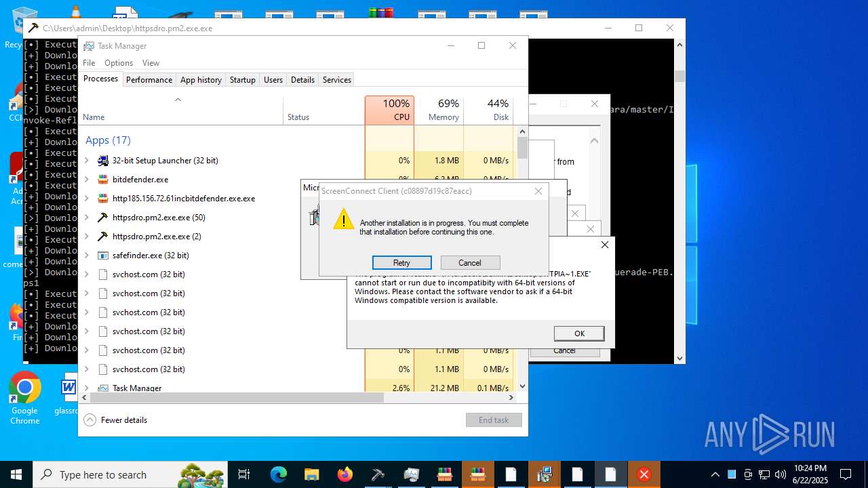Click OK in the incompatibility dialog
Image resolution: width=868 pixels, height=488 pixels.
pyautogui.click(x=579, y=333)
